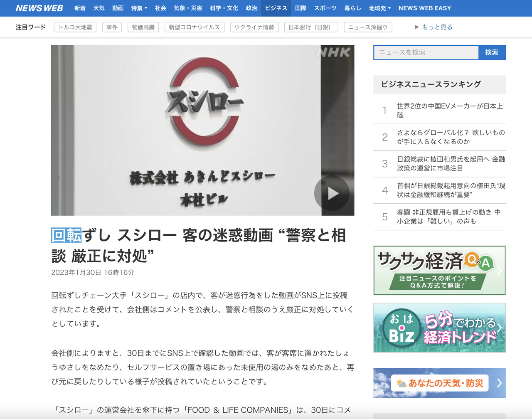The height and width of the screenshot is (419, 532).
Task: Expand the 特集 dropdown menu
Action: [x=139, y=8]
